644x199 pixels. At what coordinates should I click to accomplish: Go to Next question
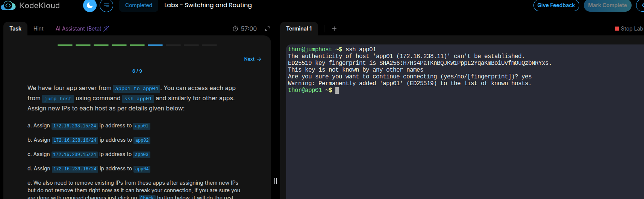pyautogui.click(x=252, y=59)
